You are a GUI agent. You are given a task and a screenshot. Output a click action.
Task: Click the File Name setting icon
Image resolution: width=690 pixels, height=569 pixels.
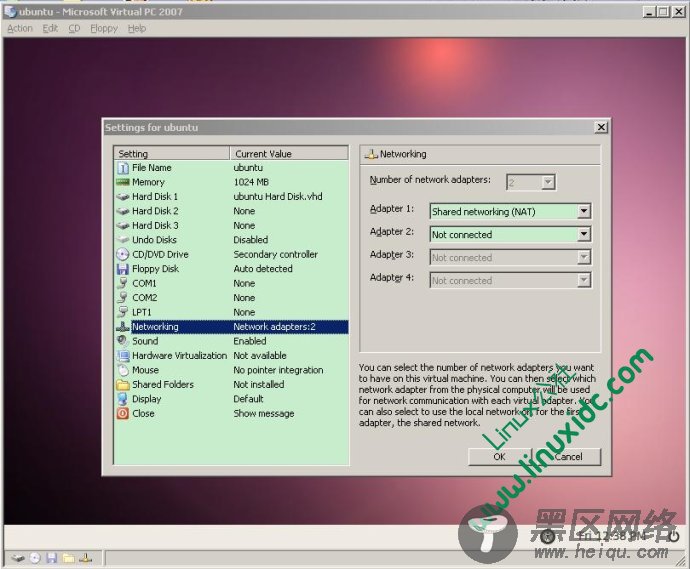click(123, 168)
